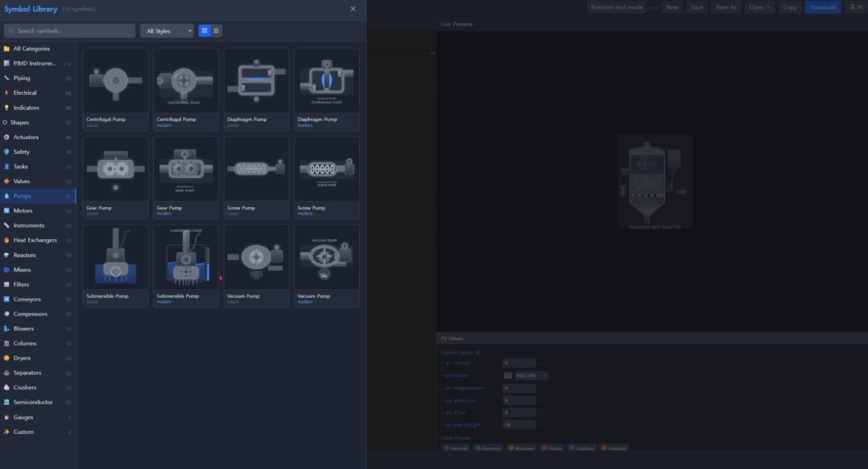Edit the #6b7280 color hex field
Viewport: 868px width, 469px height.
[x=530, y=376]
